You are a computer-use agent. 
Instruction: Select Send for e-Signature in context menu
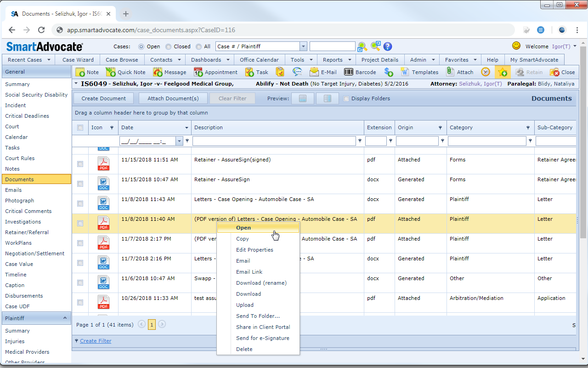tap(262, 338)
